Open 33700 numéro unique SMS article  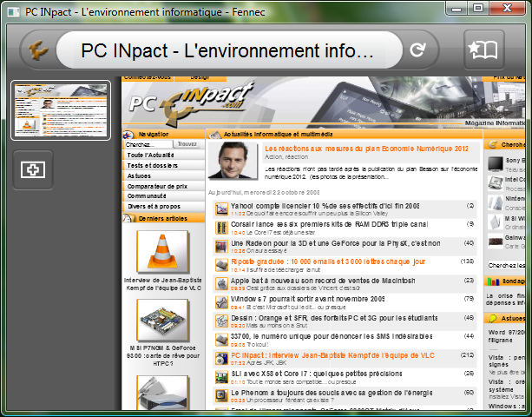(332, 336)
